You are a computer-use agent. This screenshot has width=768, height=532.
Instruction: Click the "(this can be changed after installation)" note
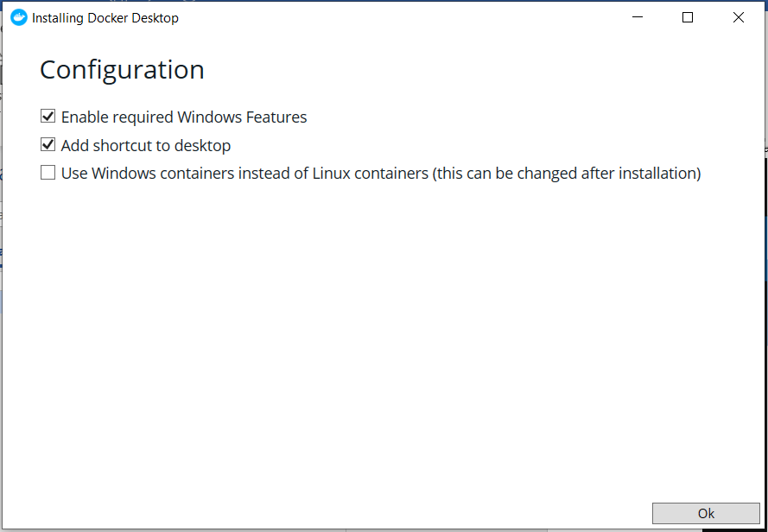pos(567,174)
